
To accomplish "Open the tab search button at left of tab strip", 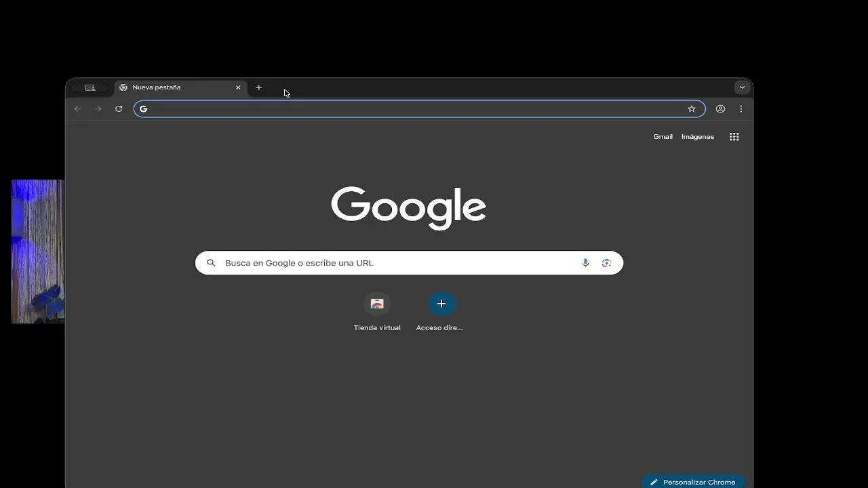I will pos(90,87).
